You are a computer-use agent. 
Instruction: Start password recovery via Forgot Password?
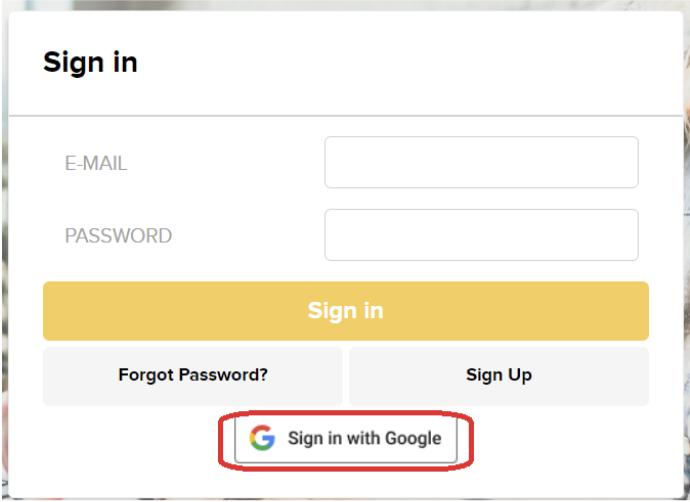193,375
